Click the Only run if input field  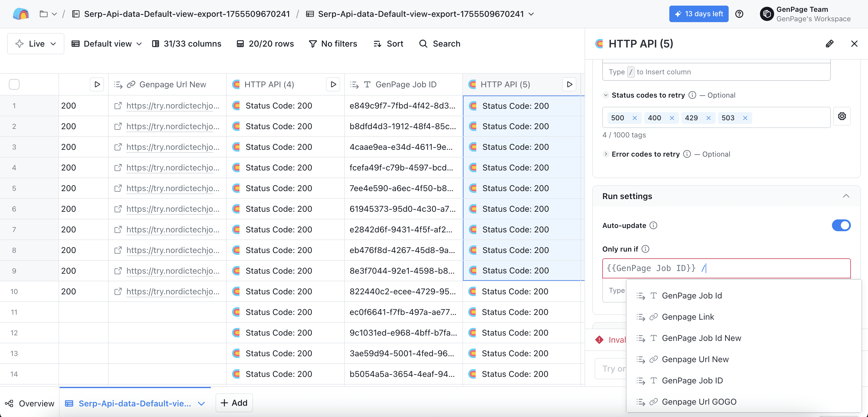tap(775, 268)
